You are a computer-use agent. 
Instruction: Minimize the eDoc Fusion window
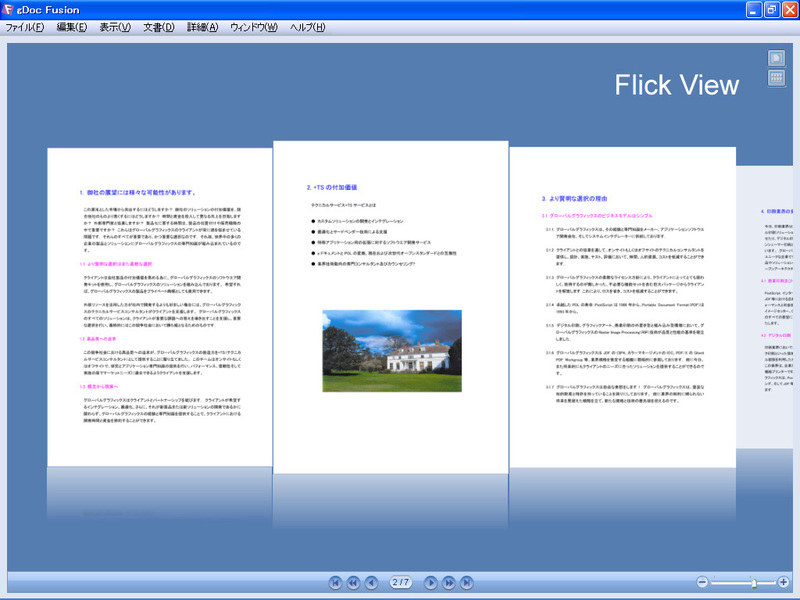(754, 10)
